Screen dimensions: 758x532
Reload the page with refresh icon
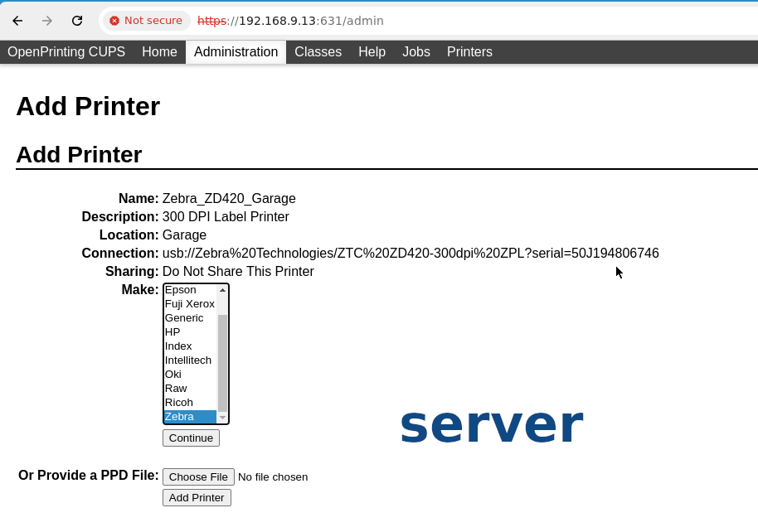pyautogui.click(x=77, y=21)
